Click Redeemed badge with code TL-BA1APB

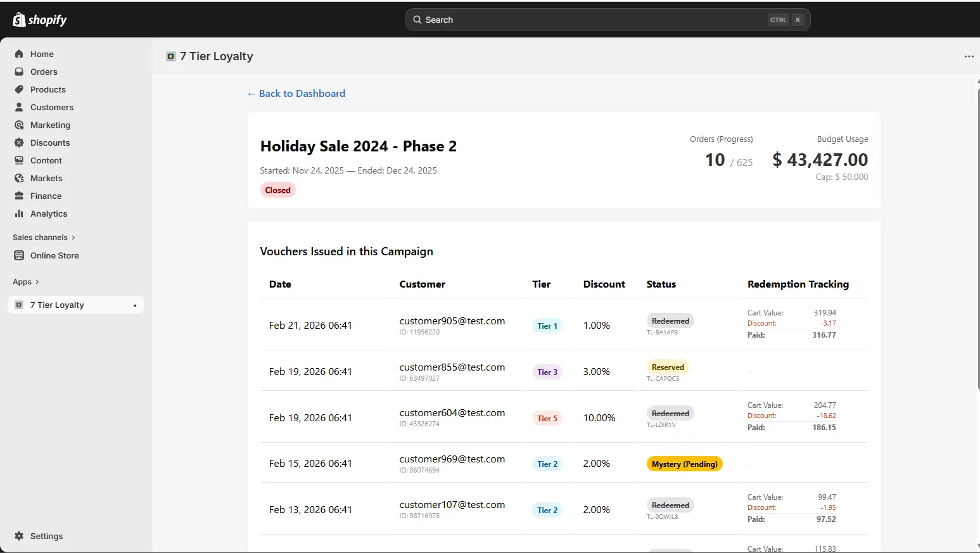tap(670, 321)
